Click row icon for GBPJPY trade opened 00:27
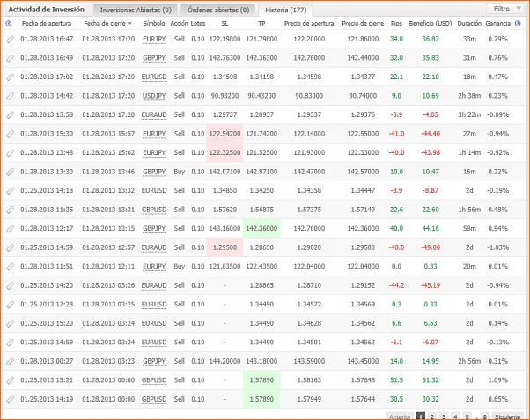 (x=11, y=361)
